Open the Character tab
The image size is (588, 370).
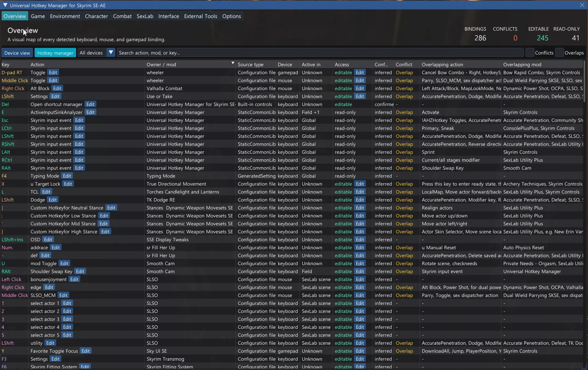(96, 16)
